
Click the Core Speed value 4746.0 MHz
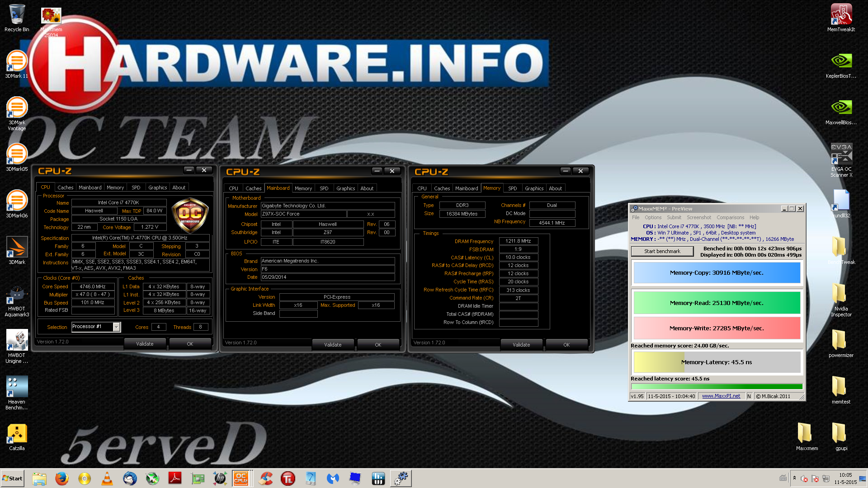(x=93, y=286)
